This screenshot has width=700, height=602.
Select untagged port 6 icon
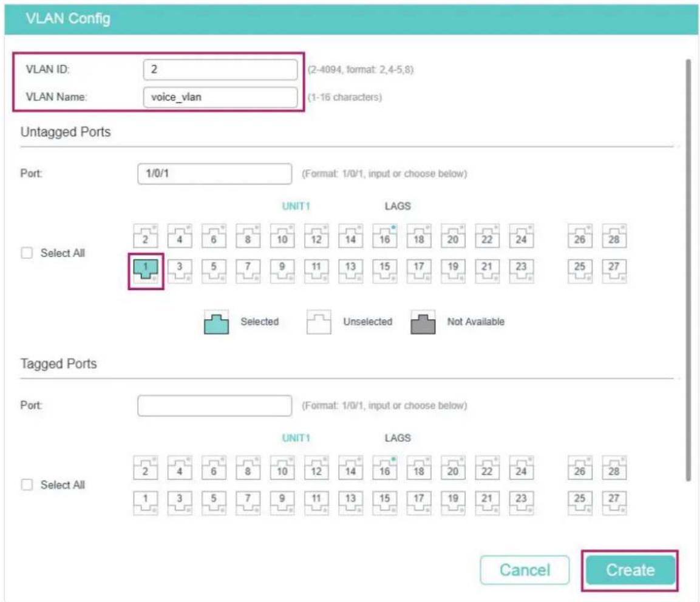(214, 235)
